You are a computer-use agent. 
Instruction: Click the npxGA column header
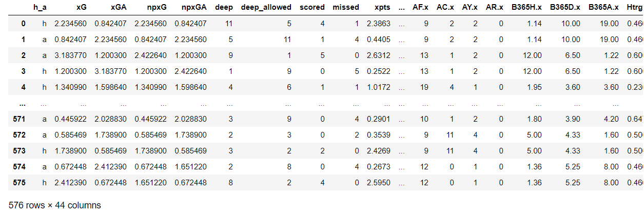(x=194, y=8)
